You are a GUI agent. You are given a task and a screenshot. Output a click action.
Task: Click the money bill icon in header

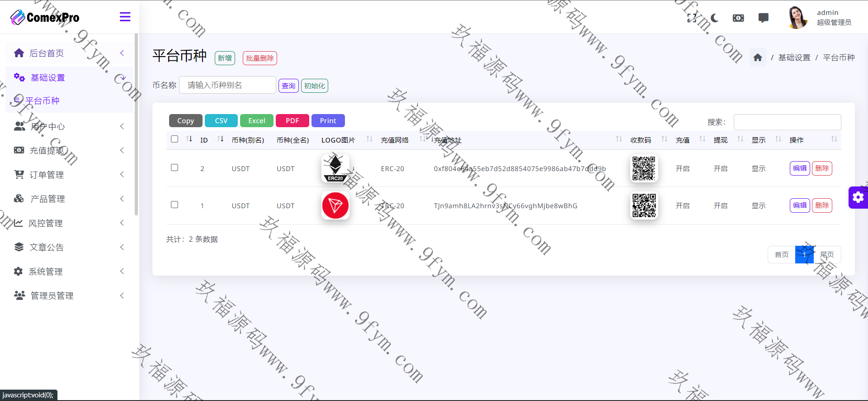[x=738, y=18]
